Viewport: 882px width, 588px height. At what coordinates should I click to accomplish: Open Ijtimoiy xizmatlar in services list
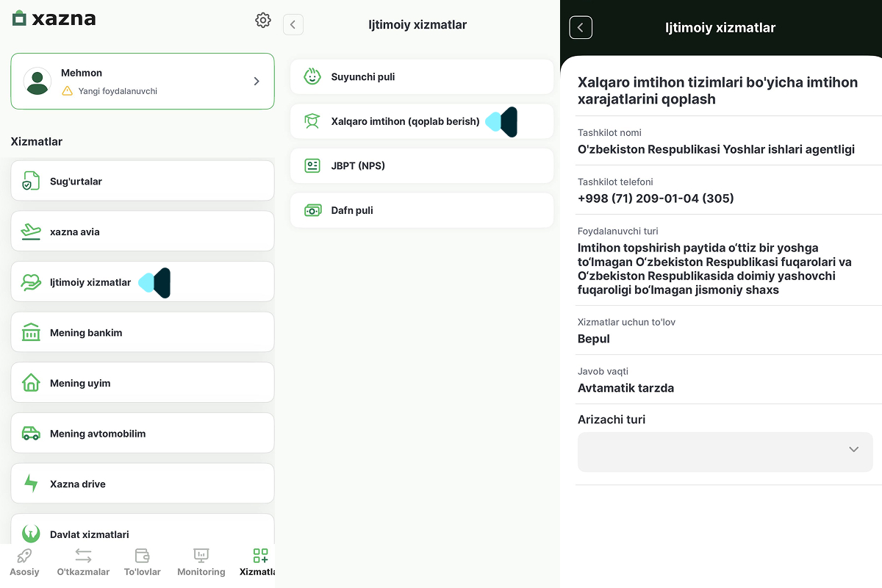(143, 282)
